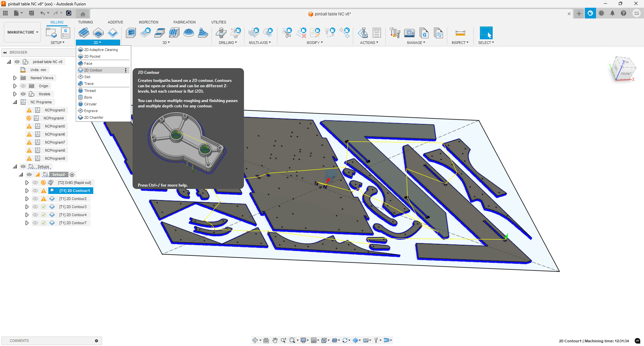The height and width of the screenshot is (346, 644).
Task: Switch to the ADDITIVE tab
Action: point(115,22)
